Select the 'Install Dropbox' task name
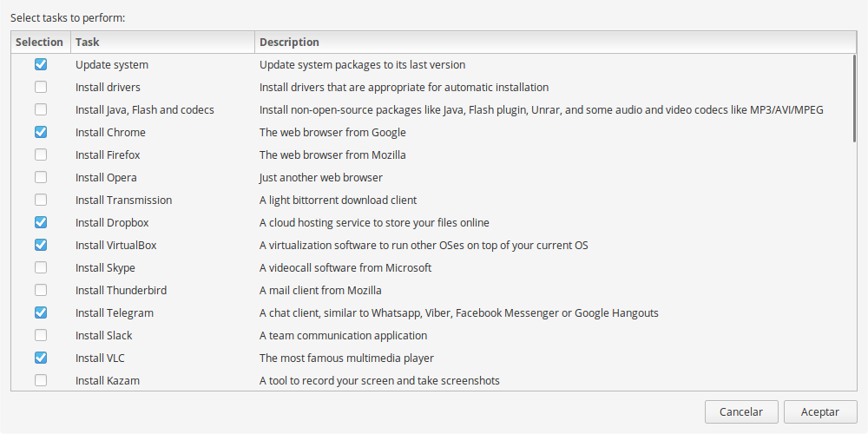Image resolution: width=868 pixels, height=434 pixels. tap(112, 222)
